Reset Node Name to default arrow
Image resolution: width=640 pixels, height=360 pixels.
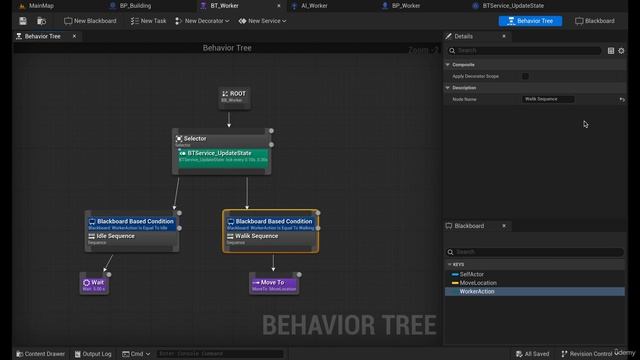coord(622,99)
